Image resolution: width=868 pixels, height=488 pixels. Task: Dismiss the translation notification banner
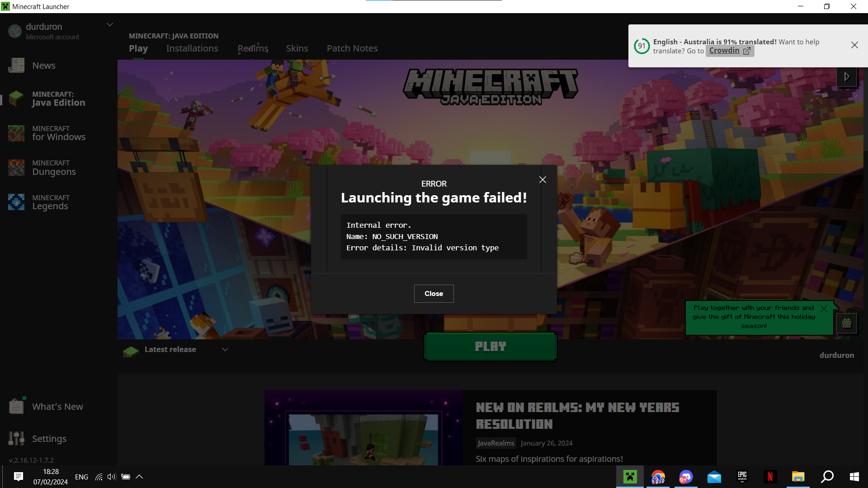854,45
